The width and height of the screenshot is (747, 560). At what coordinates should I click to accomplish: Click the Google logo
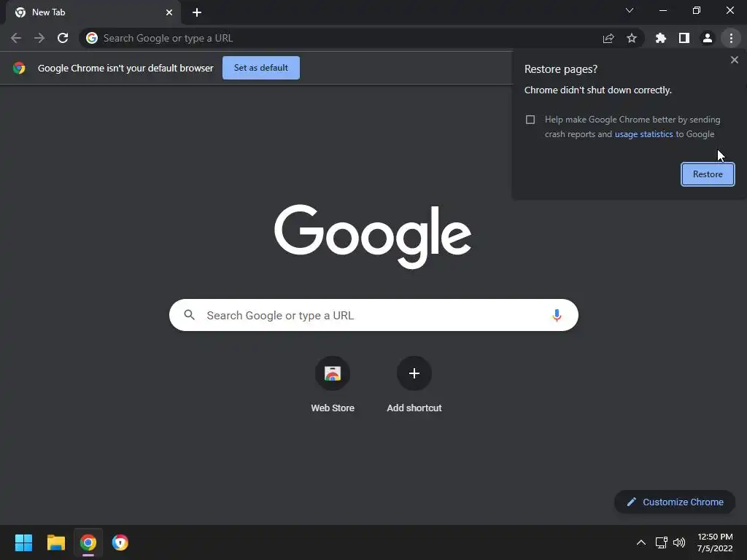click(x=373, y=237)
